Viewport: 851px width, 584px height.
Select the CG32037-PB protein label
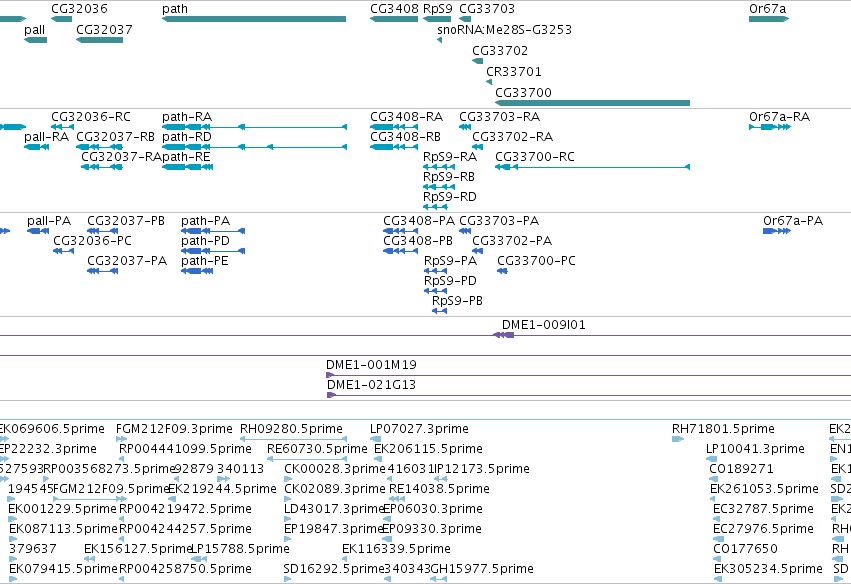126,221
